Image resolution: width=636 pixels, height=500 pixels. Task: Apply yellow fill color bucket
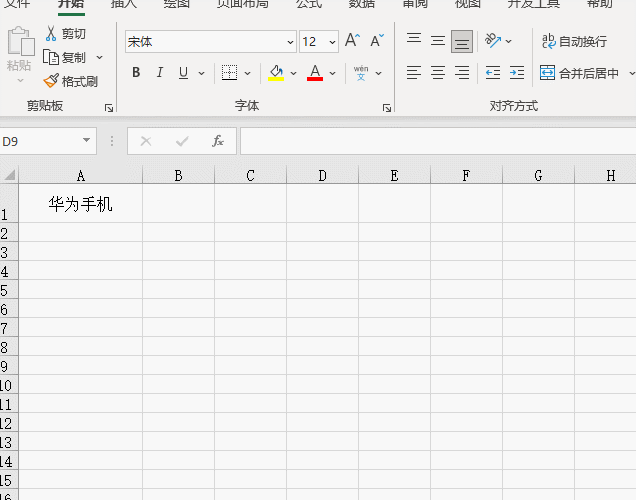click(x=276, y=73)
